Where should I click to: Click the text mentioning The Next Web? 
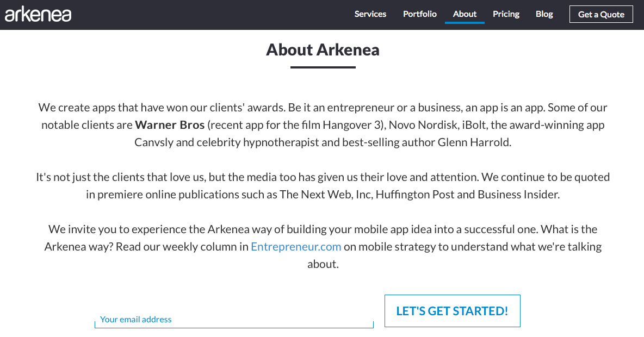pyautogui.click(x=323, y=194)
